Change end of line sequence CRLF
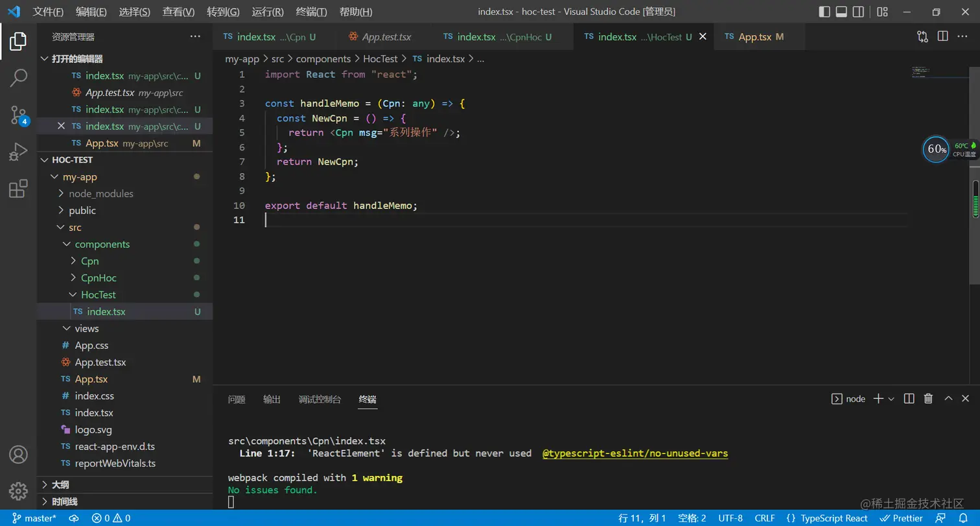This screenshot has width=980, height=526. tap(765, 518)
